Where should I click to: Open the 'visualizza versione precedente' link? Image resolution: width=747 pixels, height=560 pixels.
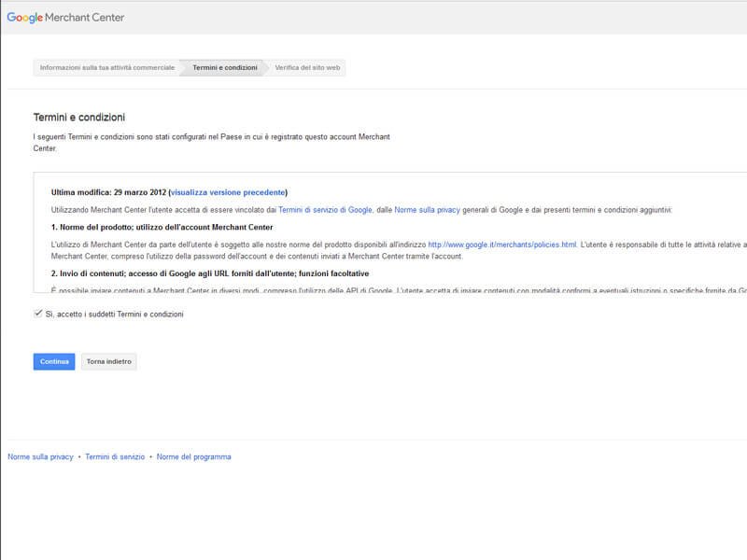pos(228,192)
